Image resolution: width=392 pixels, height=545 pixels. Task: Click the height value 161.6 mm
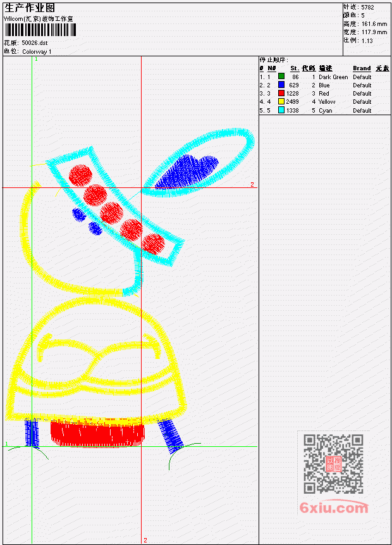[x=374, y=24]
